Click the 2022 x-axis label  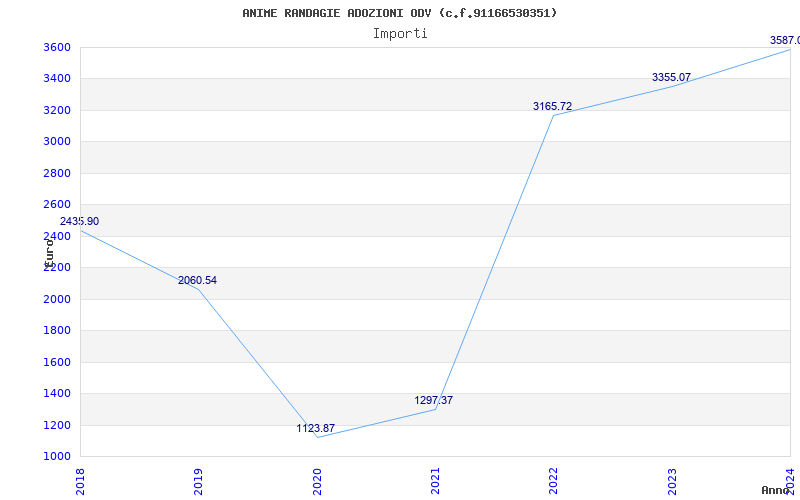click(x=554, y=481)
